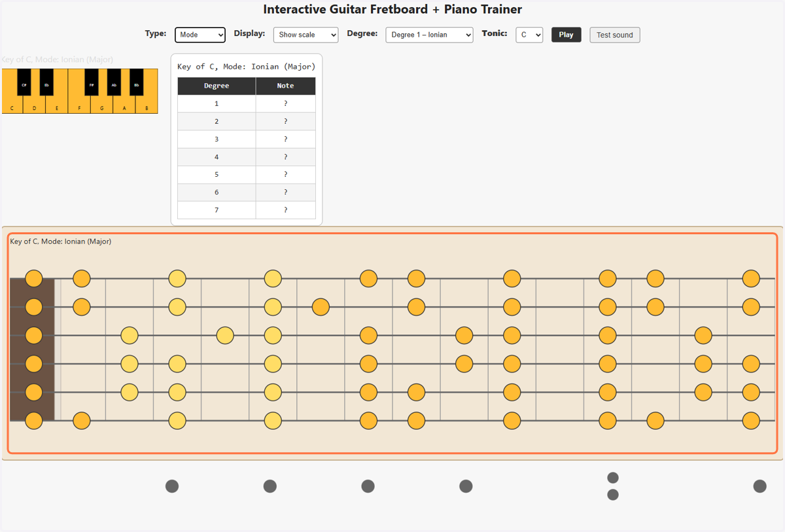Click the open-string dot on the second string

coord(33,307)
